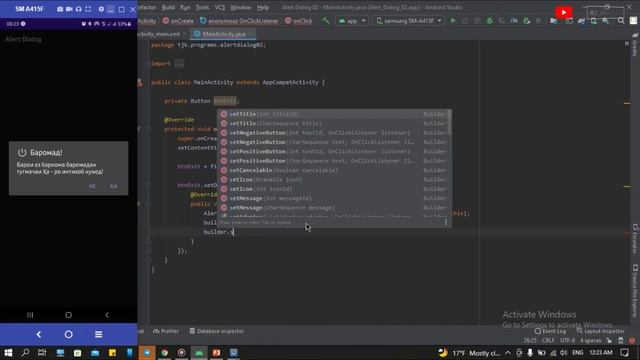Click the autocomplete popup scrollbar

449,122
